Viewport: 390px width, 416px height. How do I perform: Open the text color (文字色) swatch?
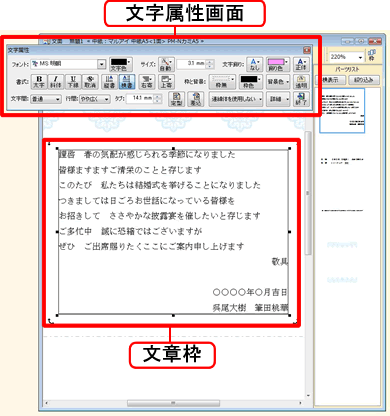click(x=120, y=64)
